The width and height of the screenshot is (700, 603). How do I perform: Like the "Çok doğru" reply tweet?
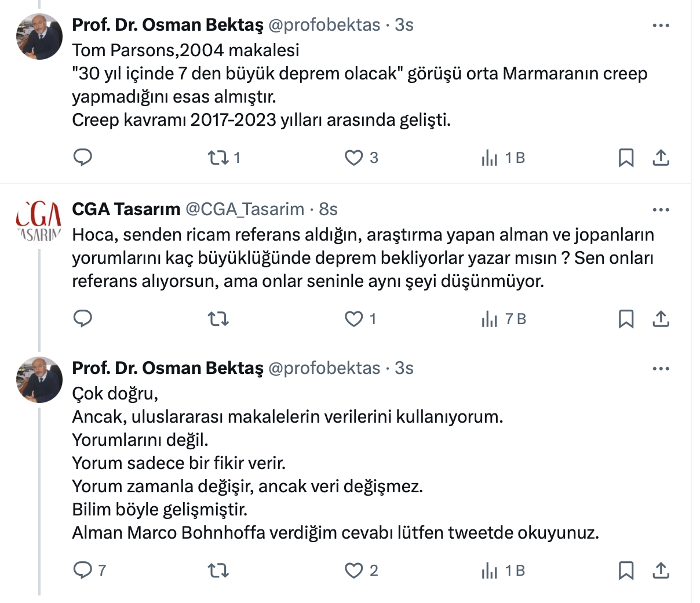353,570
